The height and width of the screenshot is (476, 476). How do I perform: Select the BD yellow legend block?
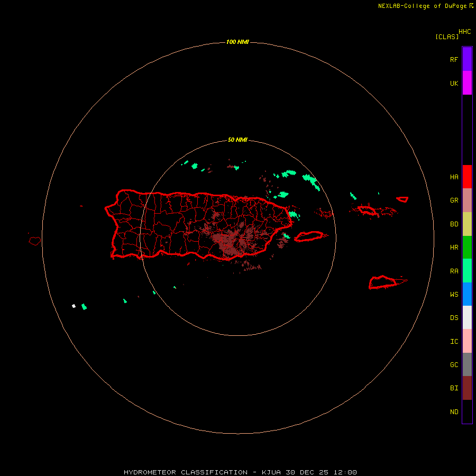[467, 224]
